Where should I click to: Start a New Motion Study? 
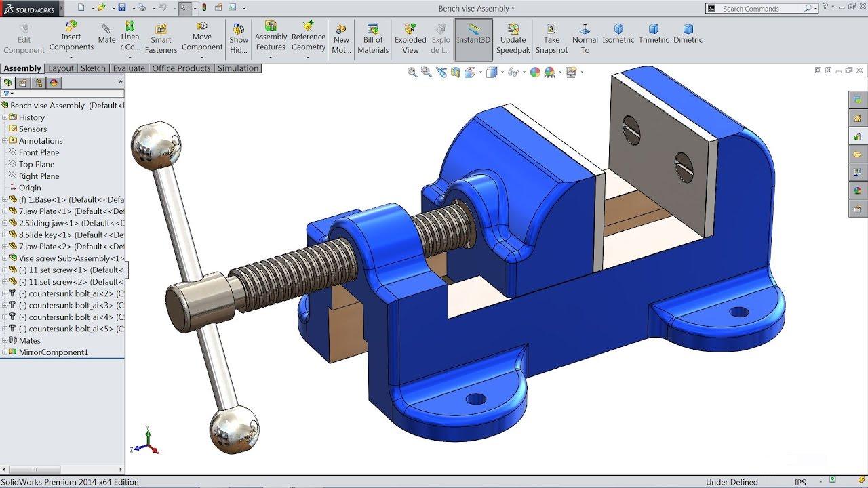coord(341,39)
